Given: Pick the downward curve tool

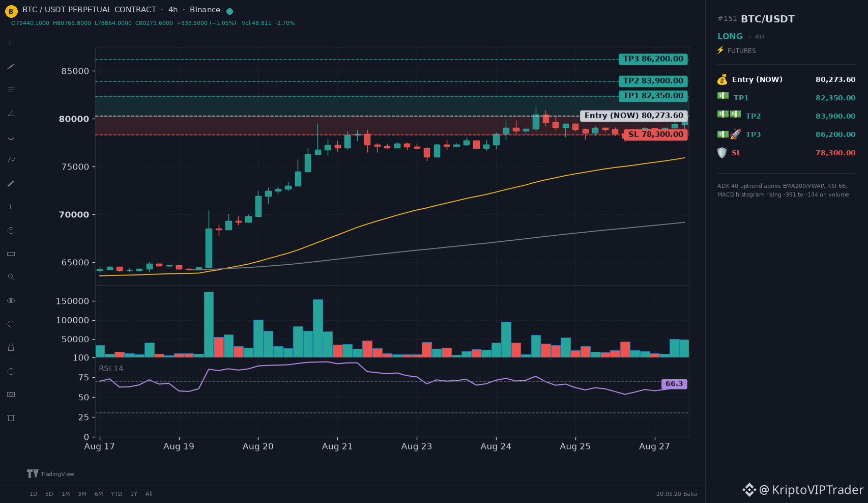Looking at the screenshot, I should click(x=11, y=137).
